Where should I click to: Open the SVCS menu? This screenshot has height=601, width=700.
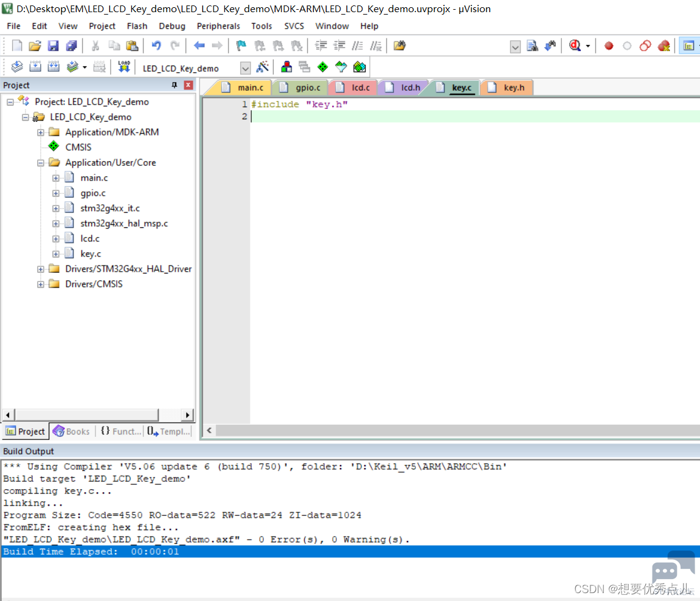[294, 26]
